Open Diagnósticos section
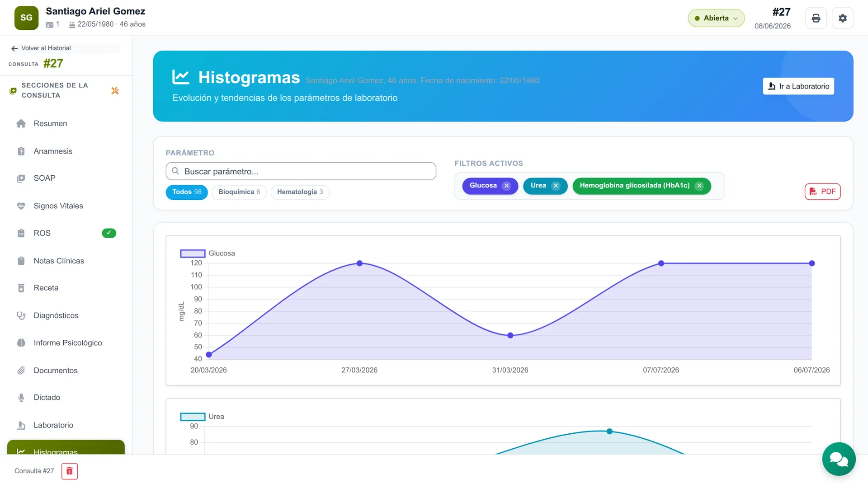The height and width of the screenshot is (488, 868). tap(66, 315)
